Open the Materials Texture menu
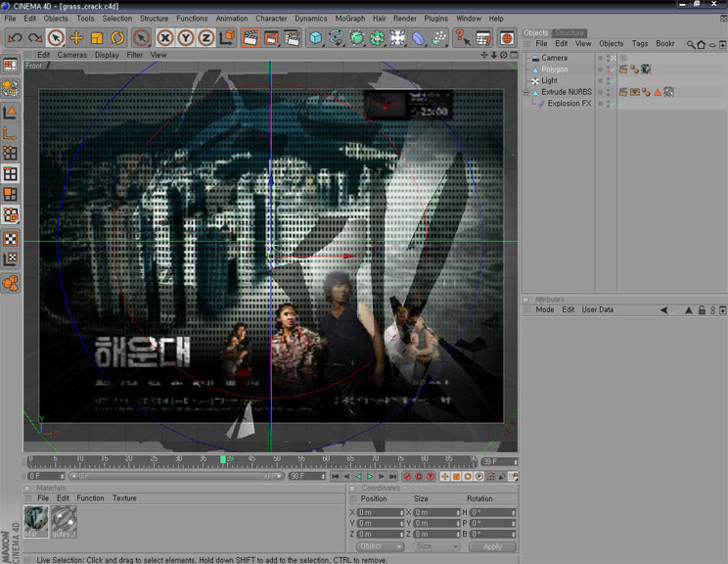728x564 pixels. (x=124, y=498)
